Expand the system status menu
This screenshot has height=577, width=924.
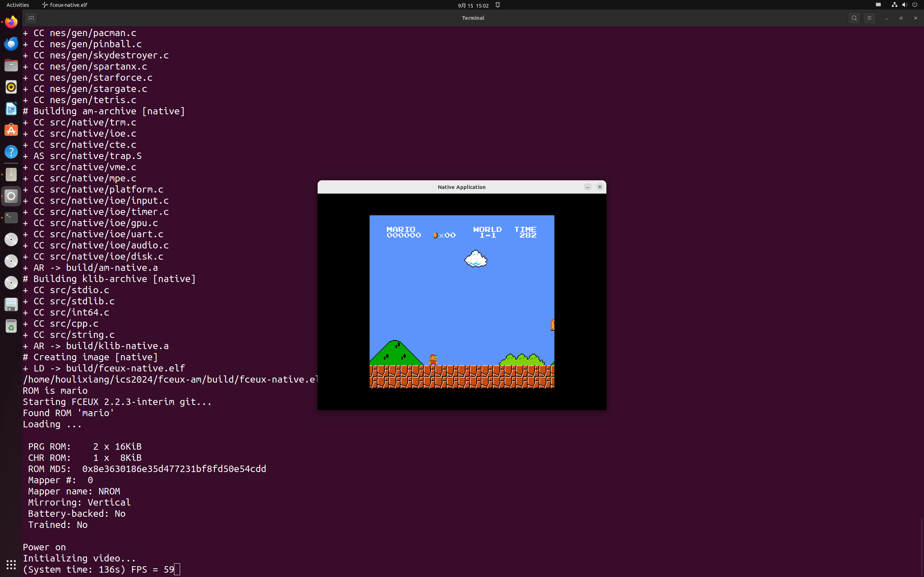pyautogui.click(x=904, y=5)
